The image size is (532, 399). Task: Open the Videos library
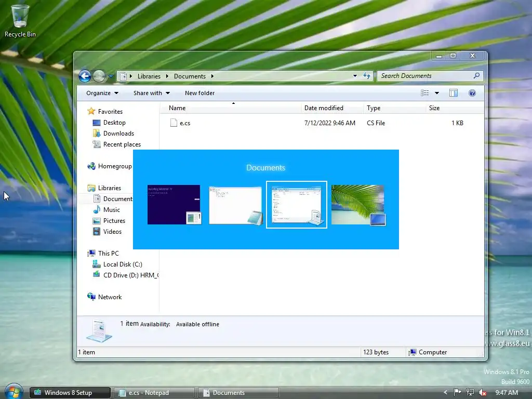tap(112, 231)
